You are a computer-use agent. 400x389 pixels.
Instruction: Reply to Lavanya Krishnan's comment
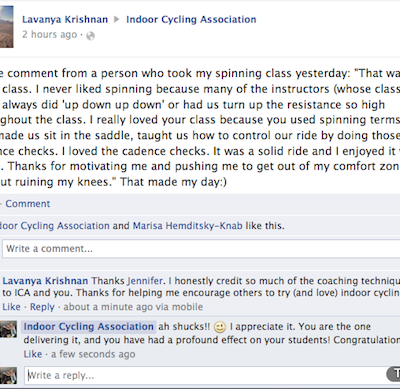click(42, 307)
